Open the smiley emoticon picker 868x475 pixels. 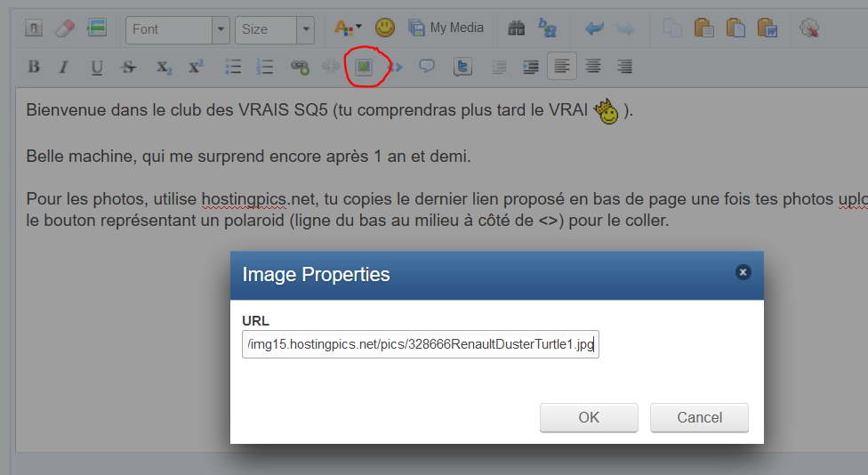[384, 28]
